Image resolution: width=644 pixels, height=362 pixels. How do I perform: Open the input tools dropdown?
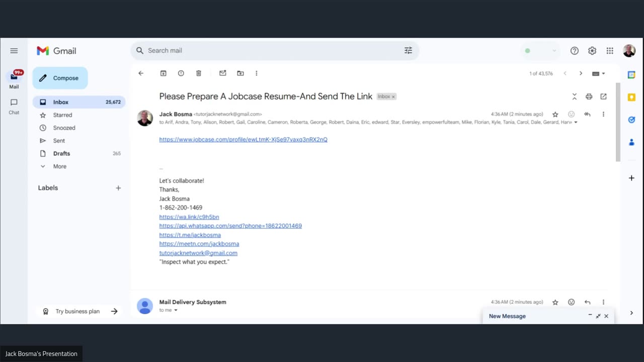click(x=599, y=73)
